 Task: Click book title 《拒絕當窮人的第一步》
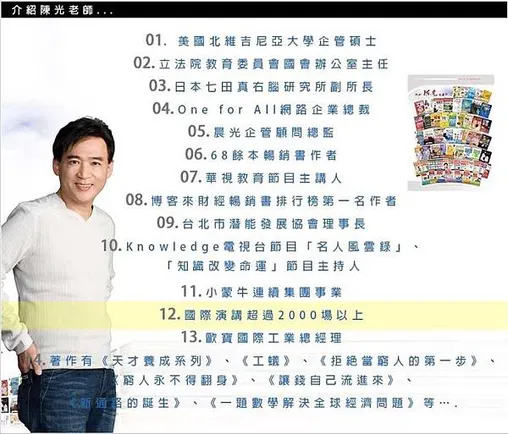pyautogui.click(x=399, y=361)
